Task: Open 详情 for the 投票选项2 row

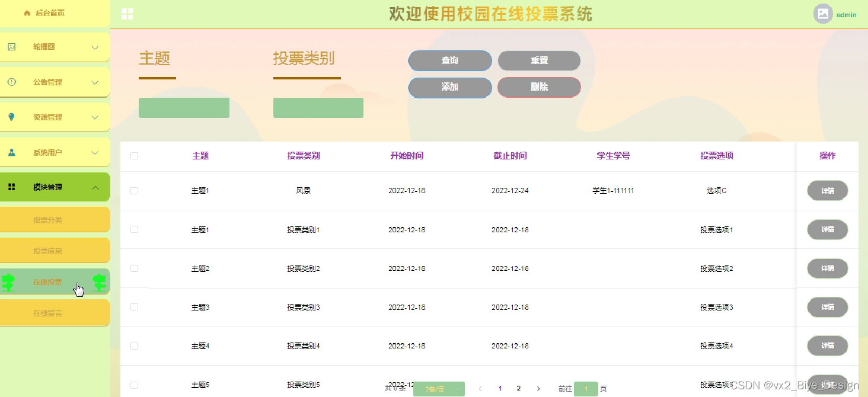Action: [x=828, y=268]
